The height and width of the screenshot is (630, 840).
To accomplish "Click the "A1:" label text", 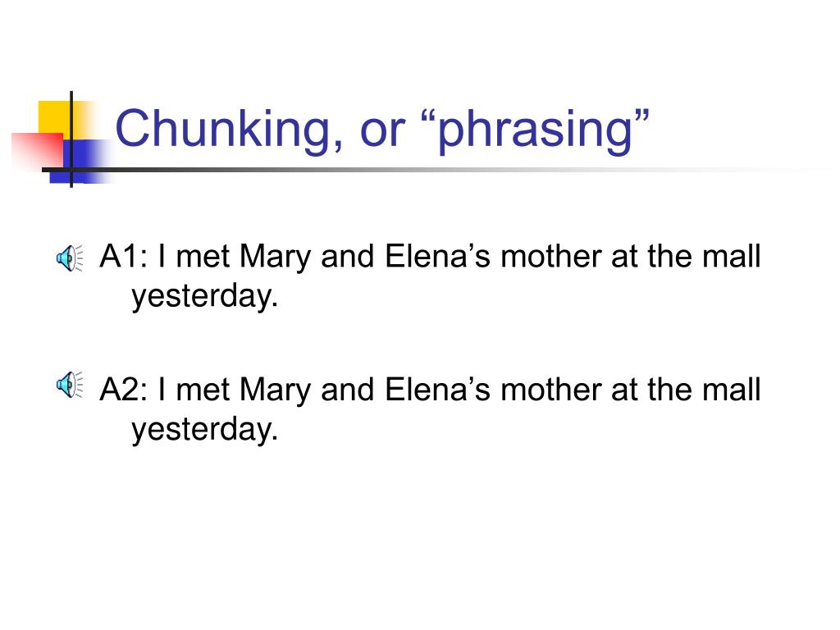I will 124,256.
